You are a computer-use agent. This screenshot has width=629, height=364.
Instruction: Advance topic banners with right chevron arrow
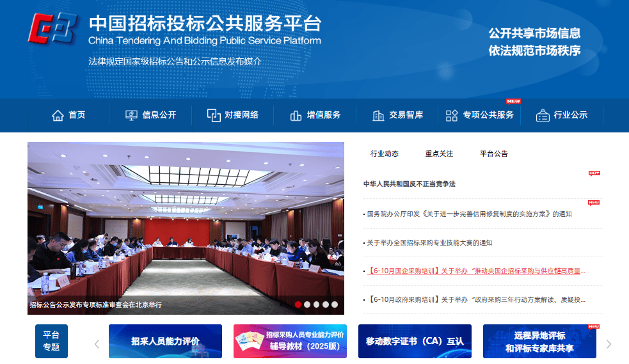point(609,344)
